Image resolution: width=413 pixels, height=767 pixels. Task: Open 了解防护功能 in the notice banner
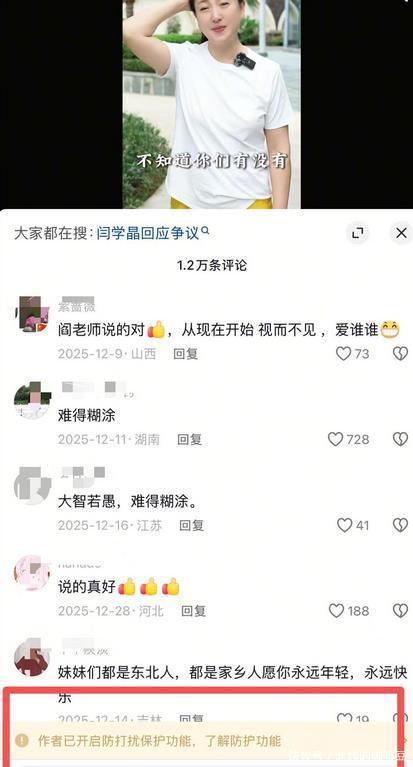[243, 740]
